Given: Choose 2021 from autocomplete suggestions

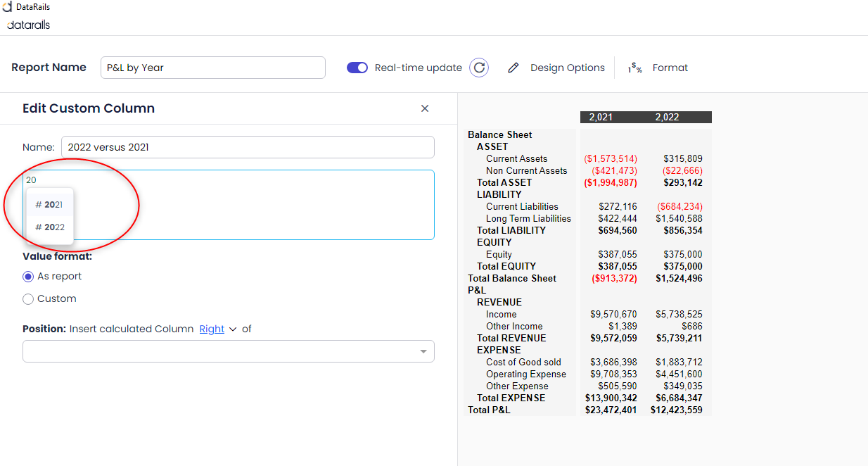Looking at the screenshot, I should 49,205.
